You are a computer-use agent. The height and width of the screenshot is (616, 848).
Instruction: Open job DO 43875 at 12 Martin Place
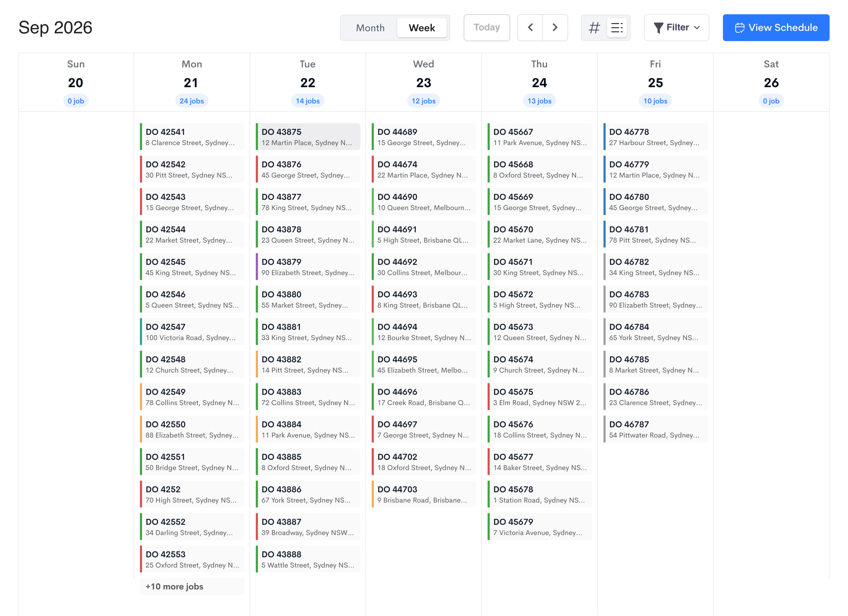click(308, 137)
